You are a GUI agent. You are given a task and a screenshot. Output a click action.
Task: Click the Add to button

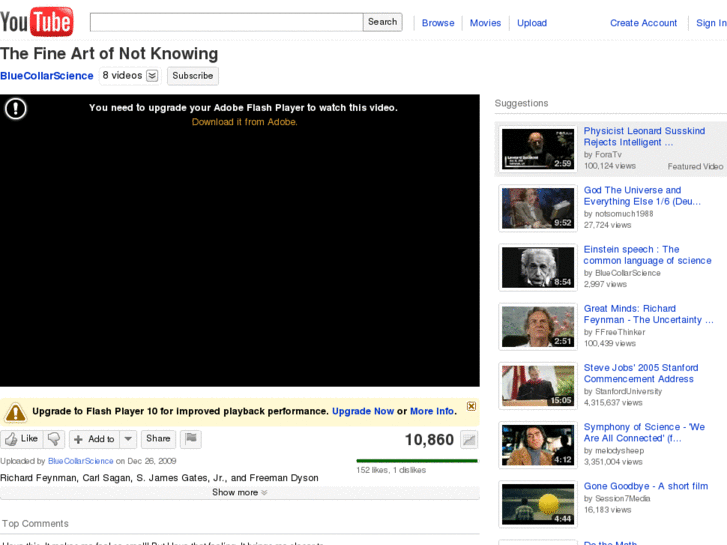95,439
